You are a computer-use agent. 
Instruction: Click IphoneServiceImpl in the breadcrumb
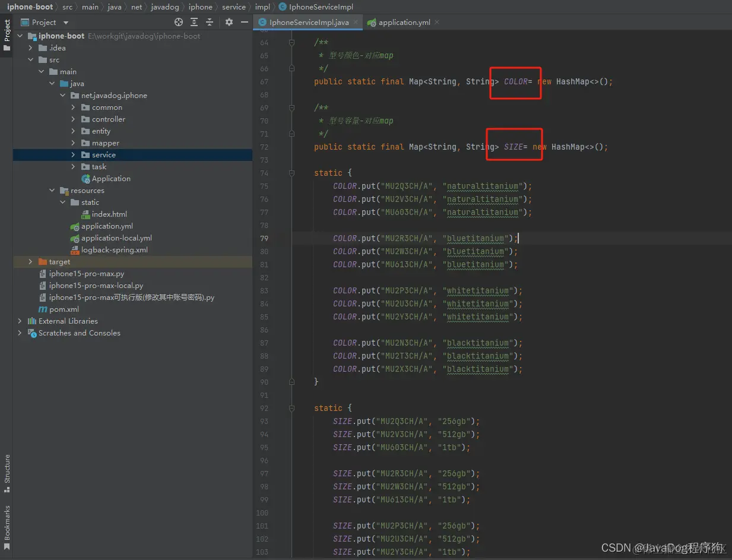[x=321, y=7]
